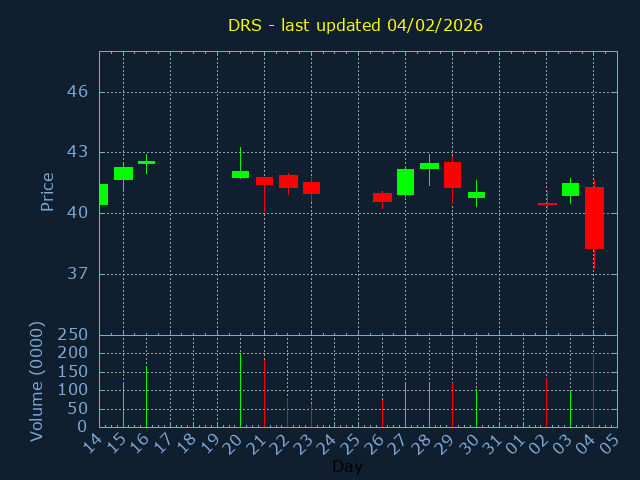Select the red candlestick on day 26
640x480 pixels.
382,197
